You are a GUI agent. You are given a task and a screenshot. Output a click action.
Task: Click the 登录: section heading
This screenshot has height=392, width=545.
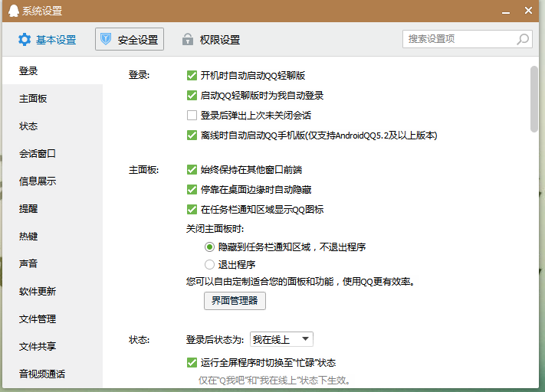coord(139,75)
